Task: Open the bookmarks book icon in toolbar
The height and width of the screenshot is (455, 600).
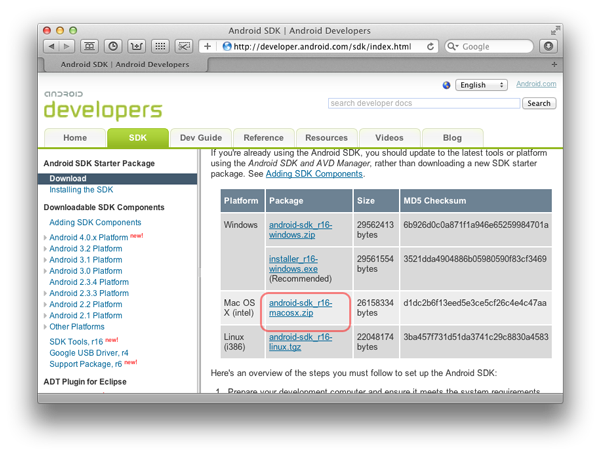Action: pyautogui.click(x=89, y=46)
